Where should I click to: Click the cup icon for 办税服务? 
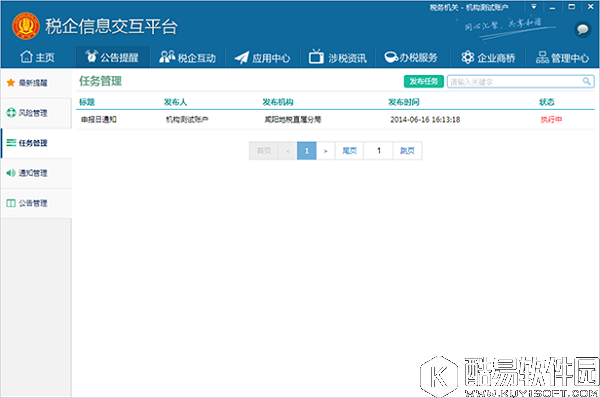[391, 57]
